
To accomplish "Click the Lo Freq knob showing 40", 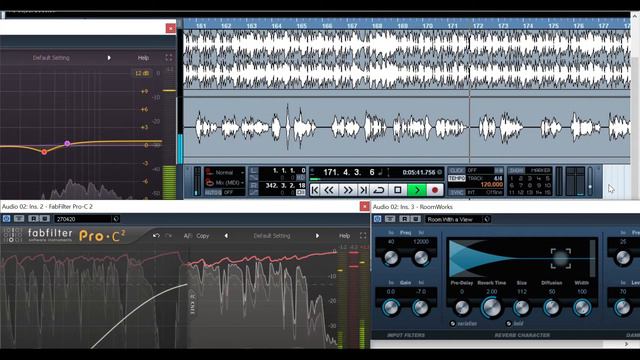I will click(x=391, y=257).
